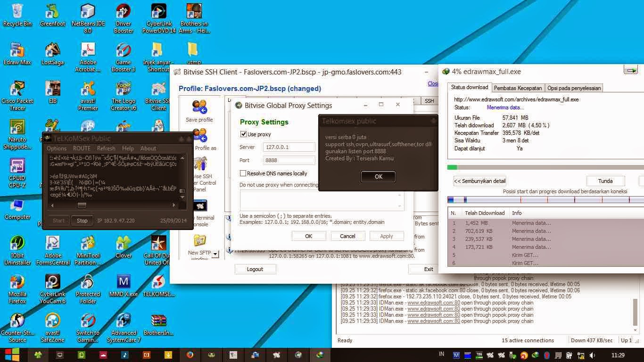
Task: Open CyberLink YouCam 6 icon
Action: (x=53, y=288)
